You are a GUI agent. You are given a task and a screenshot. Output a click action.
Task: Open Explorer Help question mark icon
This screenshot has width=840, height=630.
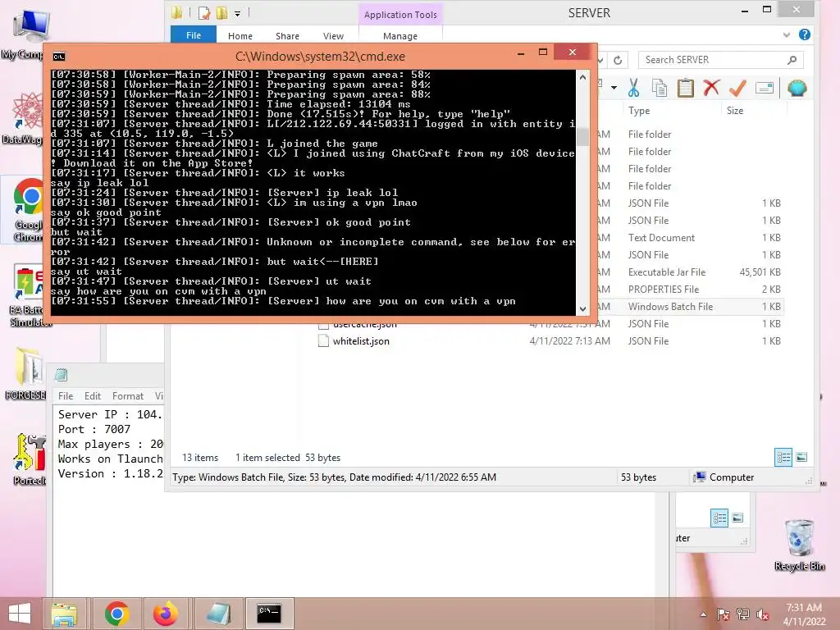804,34
